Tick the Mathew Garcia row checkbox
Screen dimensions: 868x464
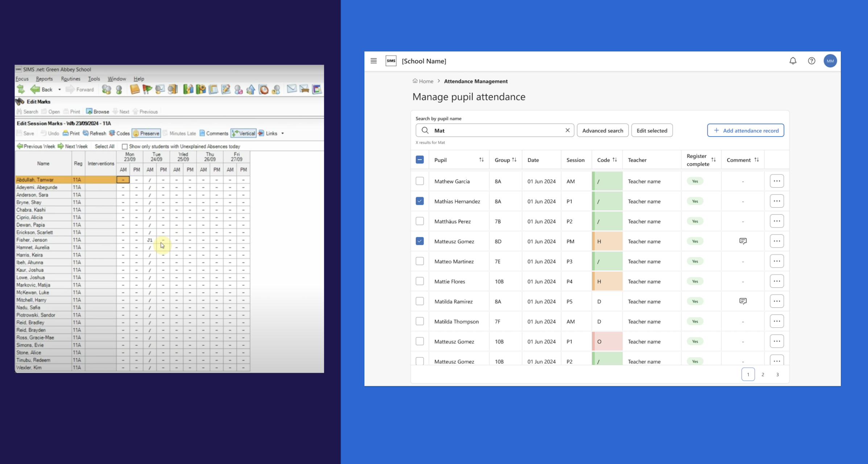[419, 181]
